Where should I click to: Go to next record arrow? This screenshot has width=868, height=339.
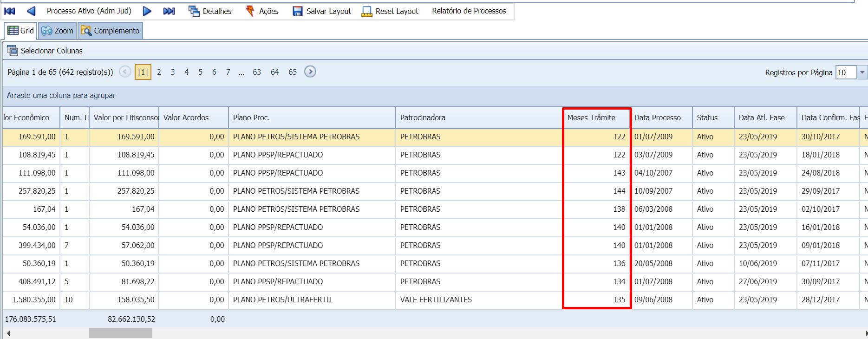point(147,11)
